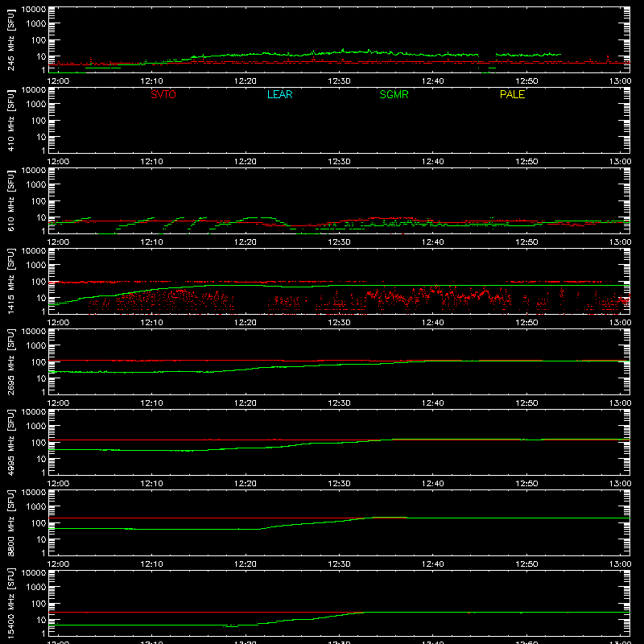Click the 100 tick on 2695 MHz axis
This screenshot has width=644, height=644.
(x=39, y=362)
